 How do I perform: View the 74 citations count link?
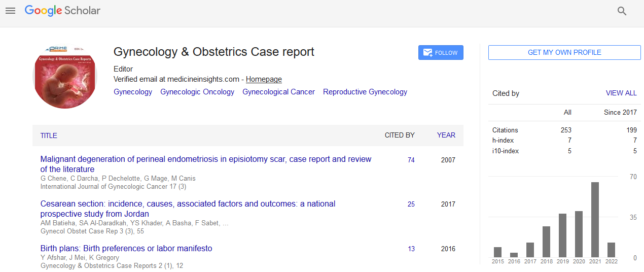point(411,160)
